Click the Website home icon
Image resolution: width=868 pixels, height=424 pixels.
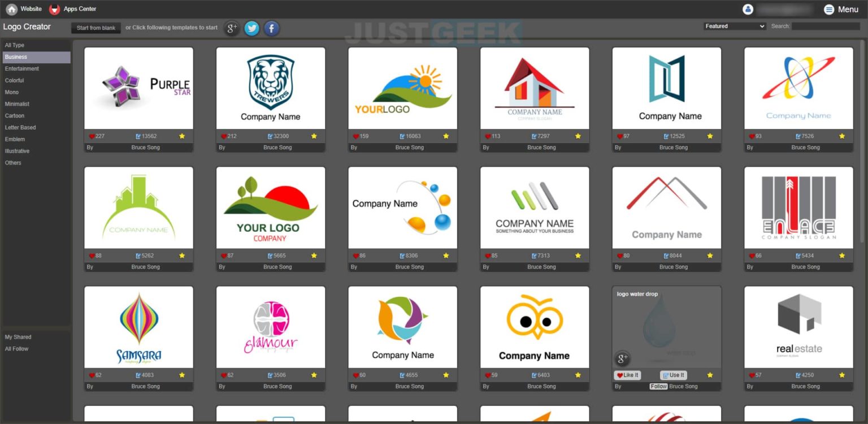11,9
